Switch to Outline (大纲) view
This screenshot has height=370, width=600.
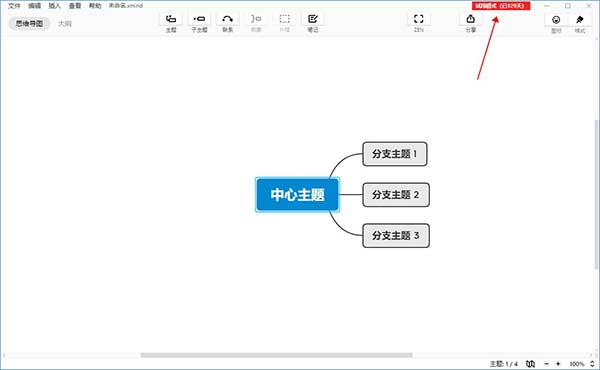coord(65,23)
